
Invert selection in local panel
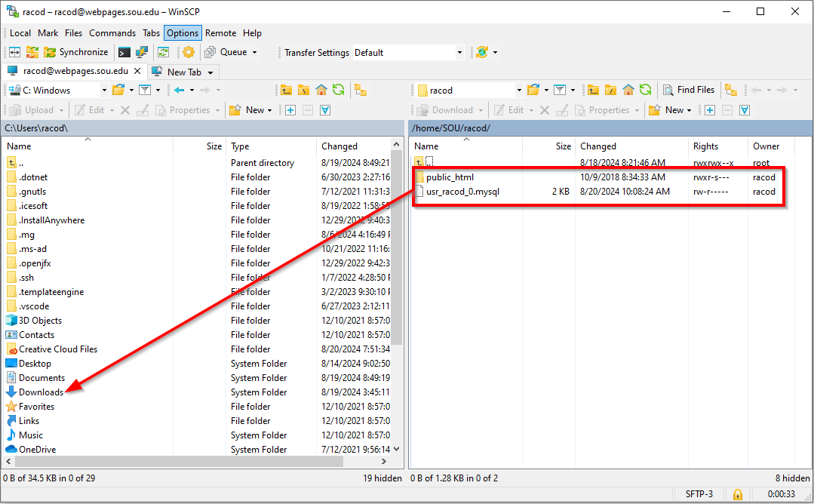click(x=325, y=110)
